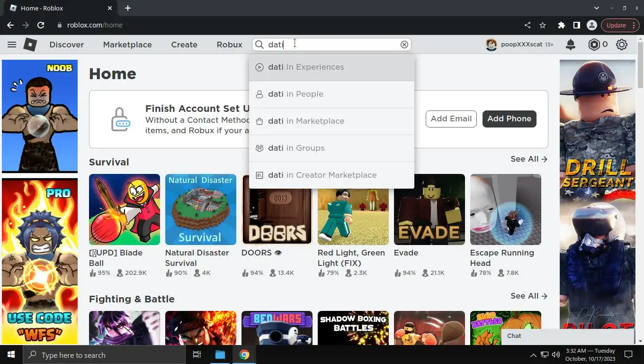Viewport: 644px width, 364px height.
Task: Open Escape Running Head thumbnail
Action: [x=506, y=209]
